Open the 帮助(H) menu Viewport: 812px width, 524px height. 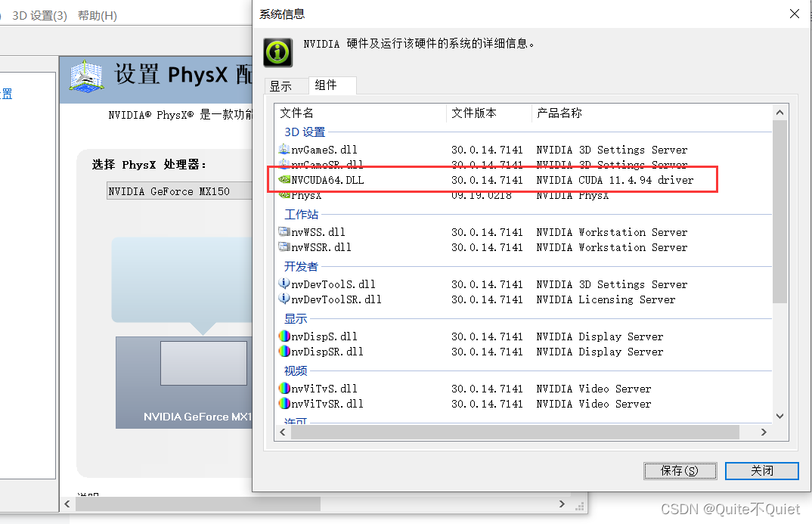tap(98, 16)
